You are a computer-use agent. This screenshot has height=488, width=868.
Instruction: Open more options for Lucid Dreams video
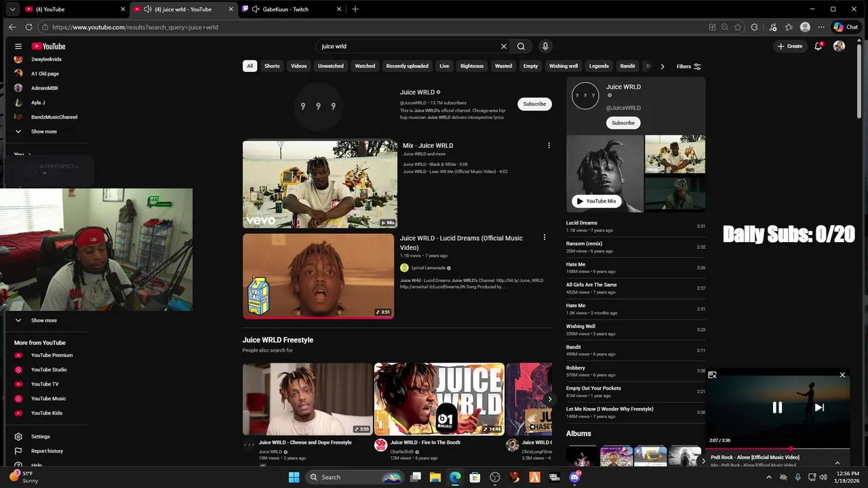point(544,237)
